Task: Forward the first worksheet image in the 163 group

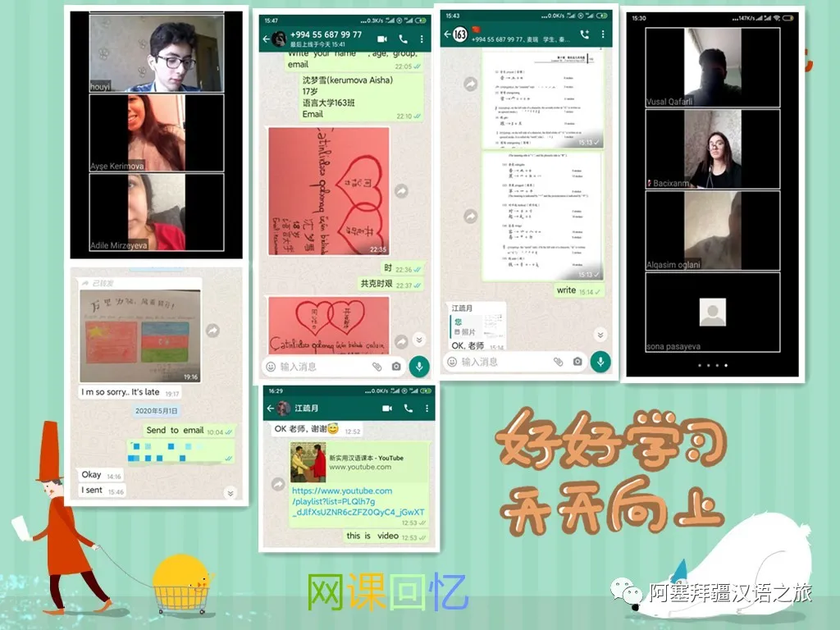Action: 470,84
